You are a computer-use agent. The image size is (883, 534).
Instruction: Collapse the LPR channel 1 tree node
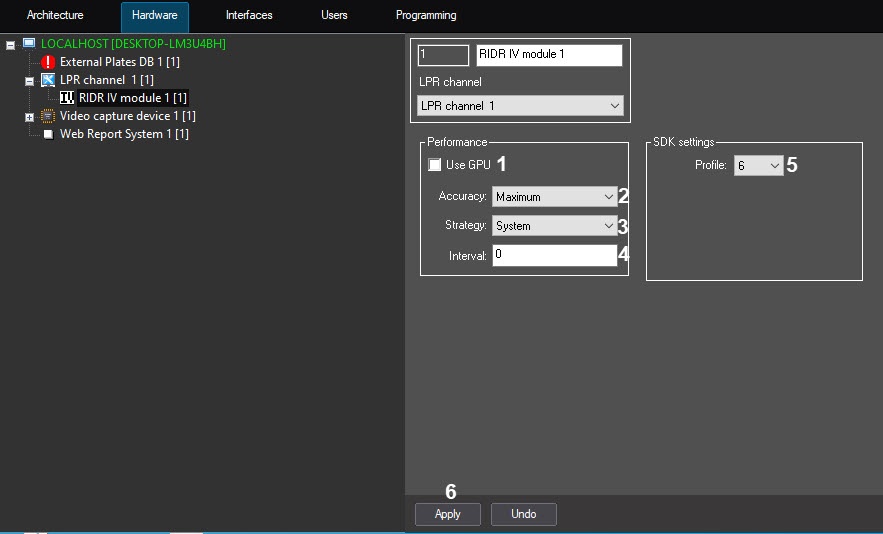(29, 81)
